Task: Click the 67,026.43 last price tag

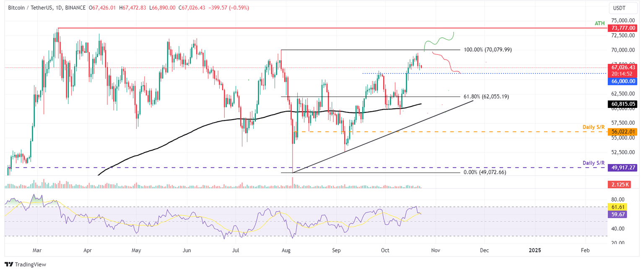Action: [x=622, y=67]
